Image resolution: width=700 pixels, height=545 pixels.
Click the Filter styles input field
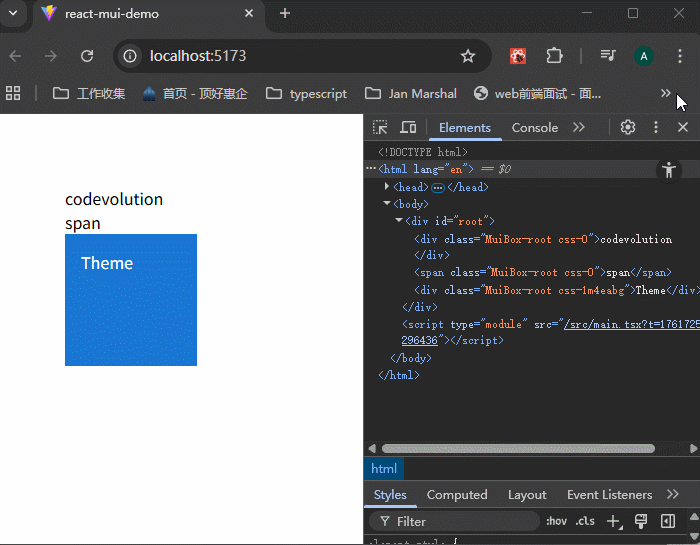click(x=460, y=521)
